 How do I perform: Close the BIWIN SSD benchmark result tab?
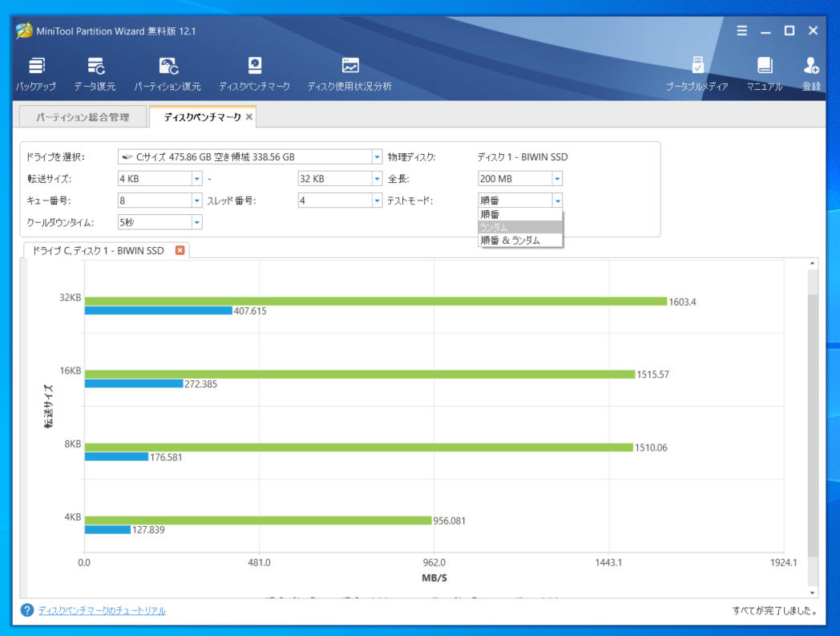[x=180, y=250]
